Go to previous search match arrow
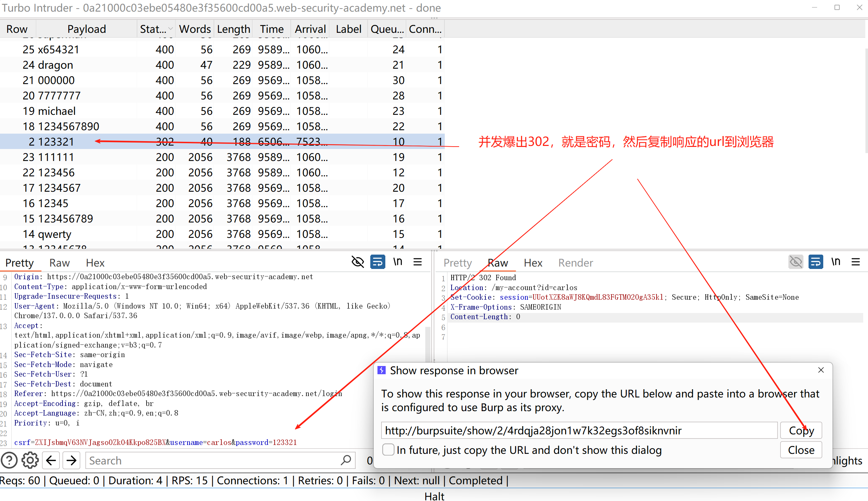The width and height of the screenshot is (868, 501). tap(51, 460)
